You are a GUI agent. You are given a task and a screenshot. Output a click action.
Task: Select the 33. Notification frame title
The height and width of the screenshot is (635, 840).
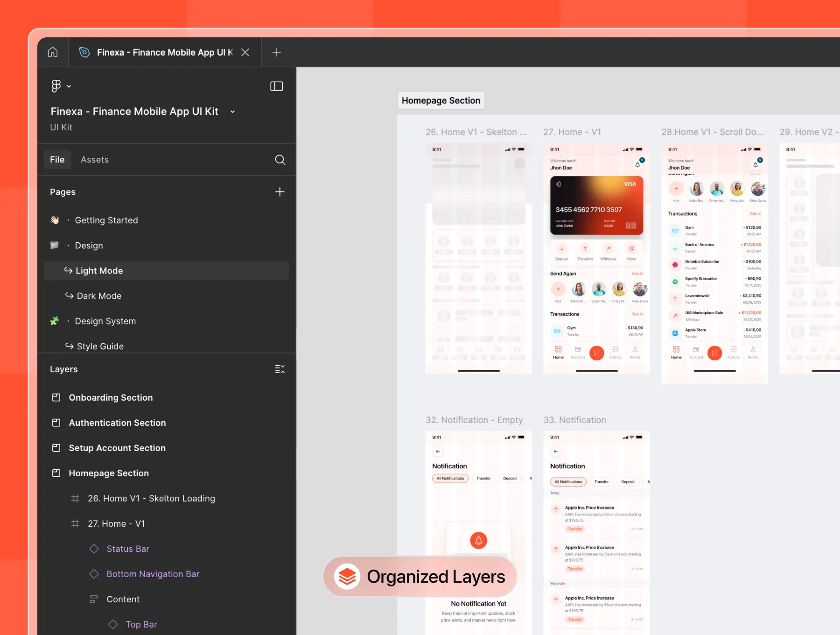coord(575,420)
